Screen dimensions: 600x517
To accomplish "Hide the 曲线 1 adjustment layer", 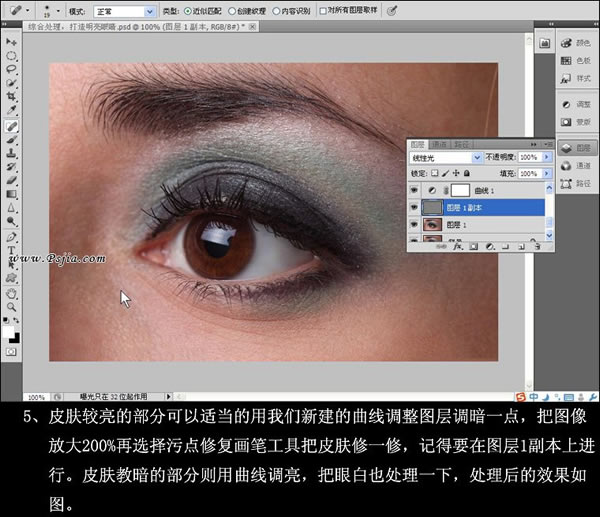I will [x=414, y=189].
